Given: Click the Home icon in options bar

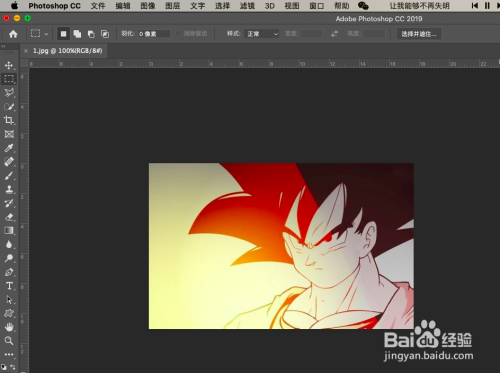Looking at the screenshot, I should pos(13,34).
